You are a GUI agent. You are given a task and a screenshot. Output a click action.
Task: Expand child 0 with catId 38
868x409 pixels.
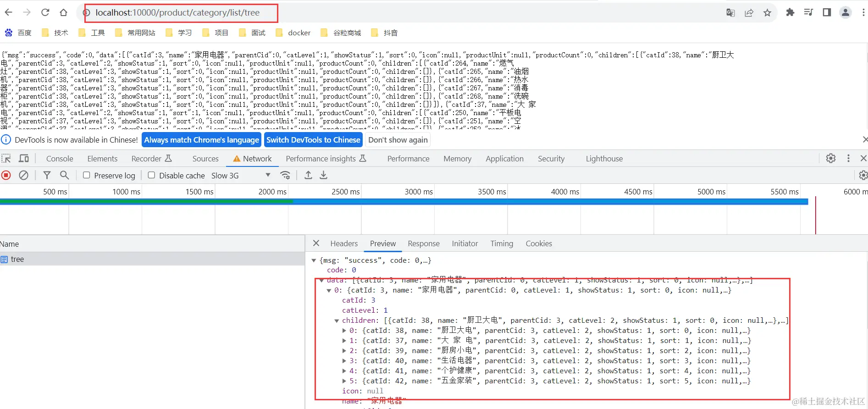(344, 331)
